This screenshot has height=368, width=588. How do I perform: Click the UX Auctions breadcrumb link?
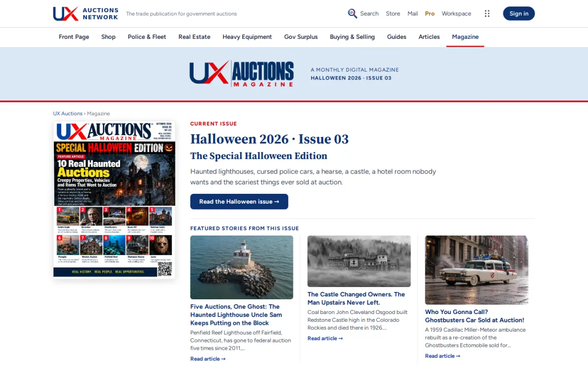(x=68, y=113)
